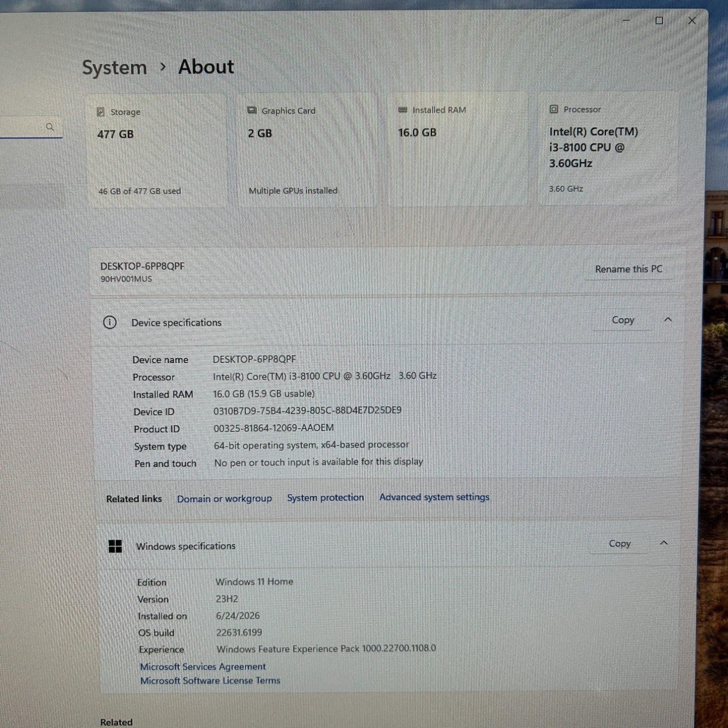Viewport: 728px width, 728px height.
Task: Go back to System breadcrumb
Action: point(114,67)
